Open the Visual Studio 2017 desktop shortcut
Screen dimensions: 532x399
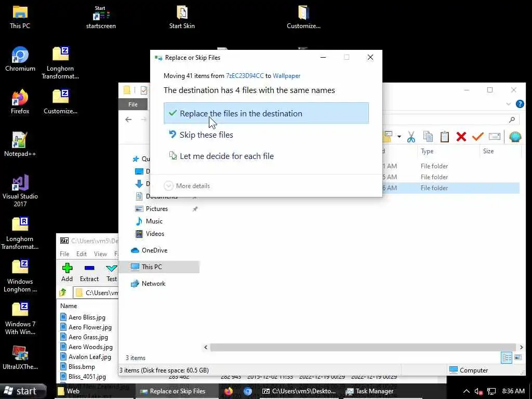pyautogui.click(x=20, y=190)
